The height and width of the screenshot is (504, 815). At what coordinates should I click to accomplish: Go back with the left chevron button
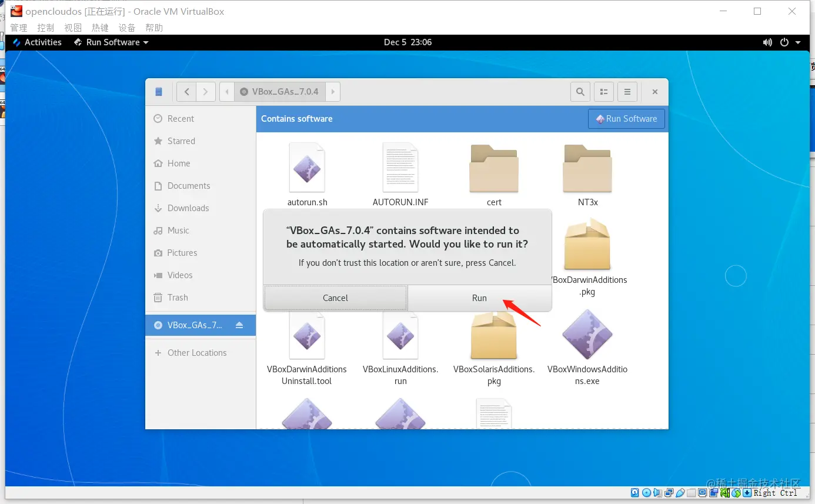pyautogui.click(x=186, y=92)
